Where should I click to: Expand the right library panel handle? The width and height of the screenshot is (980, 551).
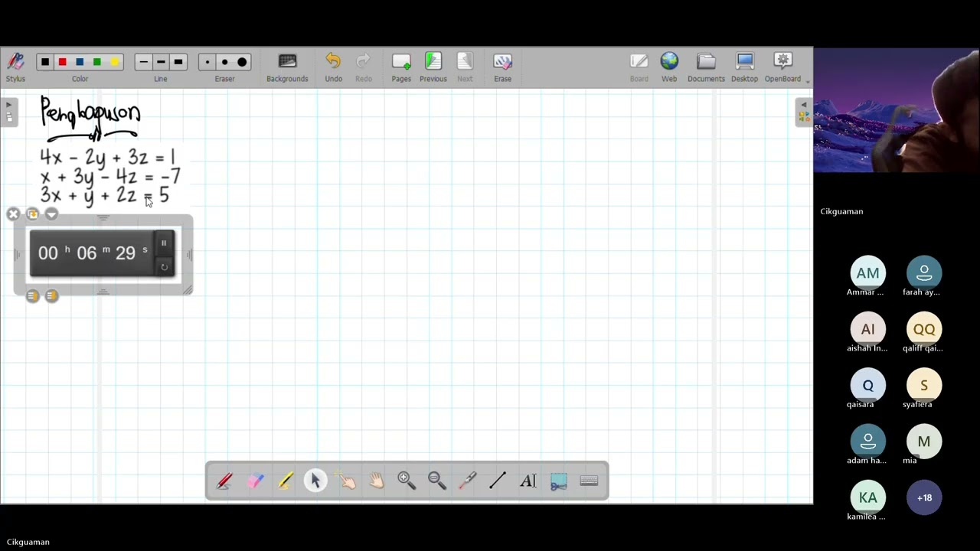tap(803, 111)
